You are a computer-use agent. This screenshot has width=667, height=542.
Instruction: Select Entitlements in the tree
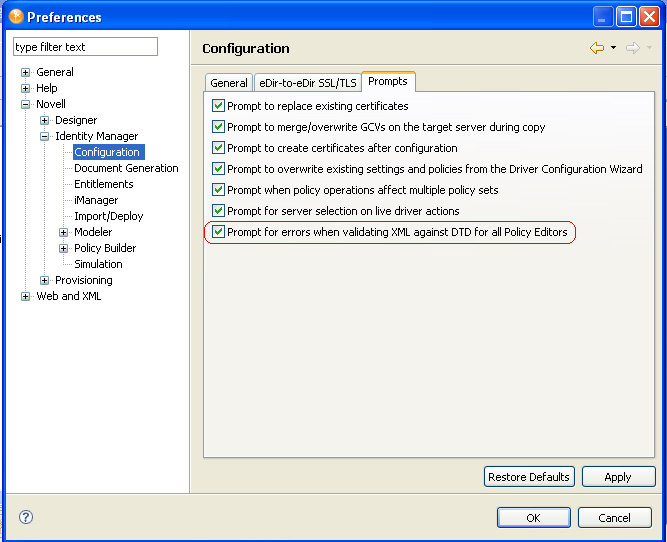[x=103, y=184]
